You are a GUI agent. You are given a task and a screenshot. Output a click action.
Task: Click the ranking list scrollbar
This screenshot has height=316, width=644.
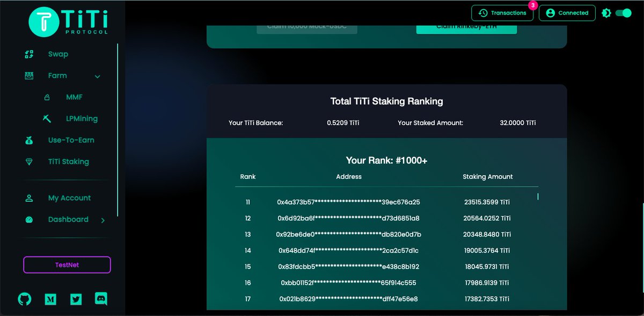click(538, 197)
